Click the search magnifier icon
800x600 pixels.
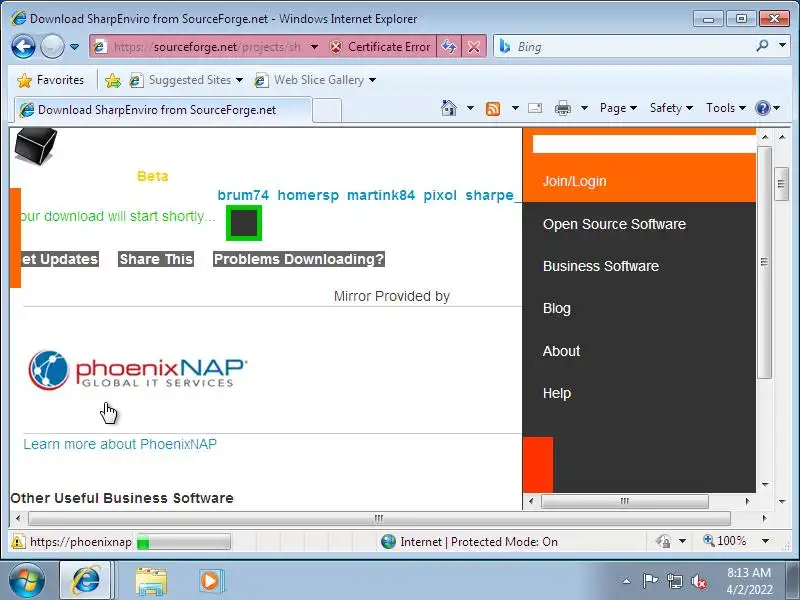(762, 46)
